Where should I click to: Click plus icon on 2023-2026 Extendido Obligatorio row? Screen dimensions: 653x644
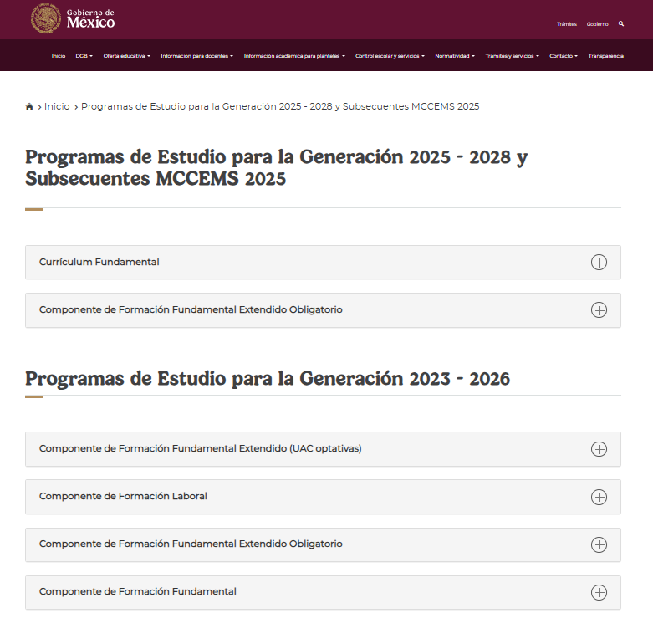click(599, 544)
